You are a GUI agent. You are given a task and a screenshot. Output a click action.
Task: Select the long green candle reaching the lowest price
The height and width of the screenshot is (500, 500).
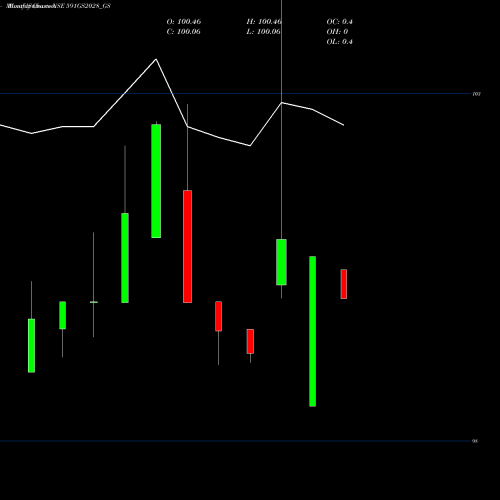pos(312,331)
